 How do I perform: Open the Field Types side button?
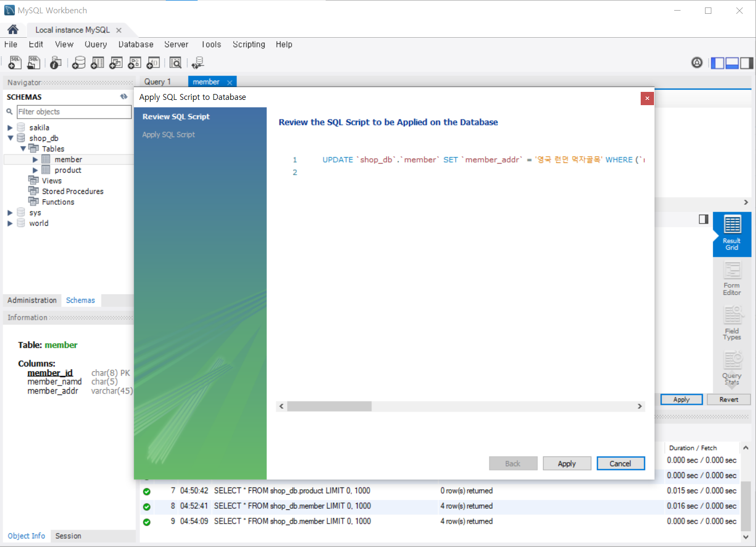pos(732,323)
